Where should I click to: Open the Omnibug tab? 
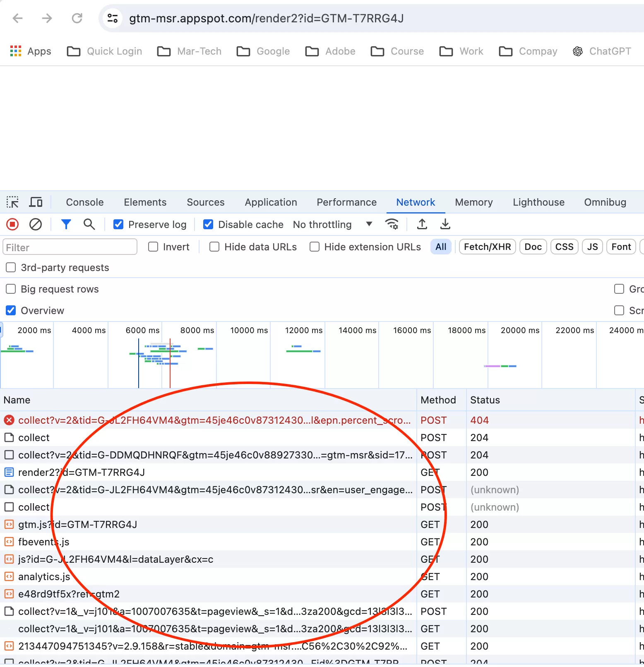[x=605, y=202]
